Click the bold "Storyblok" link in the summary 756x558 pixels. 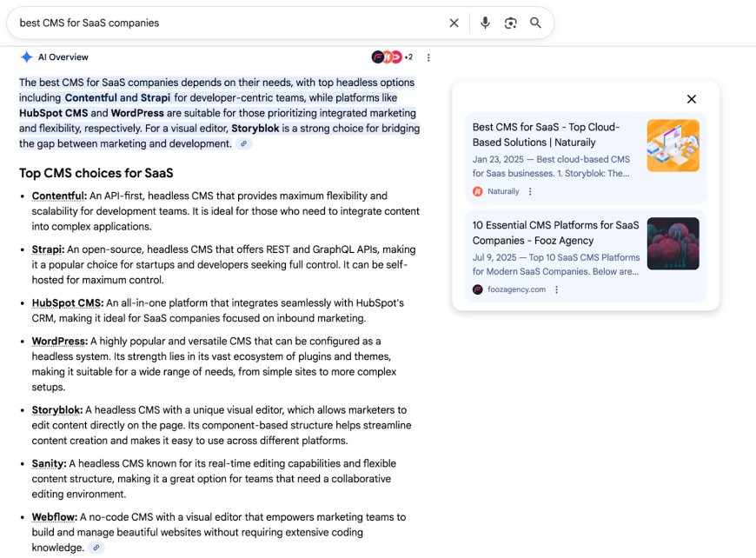tap(257, 129)
